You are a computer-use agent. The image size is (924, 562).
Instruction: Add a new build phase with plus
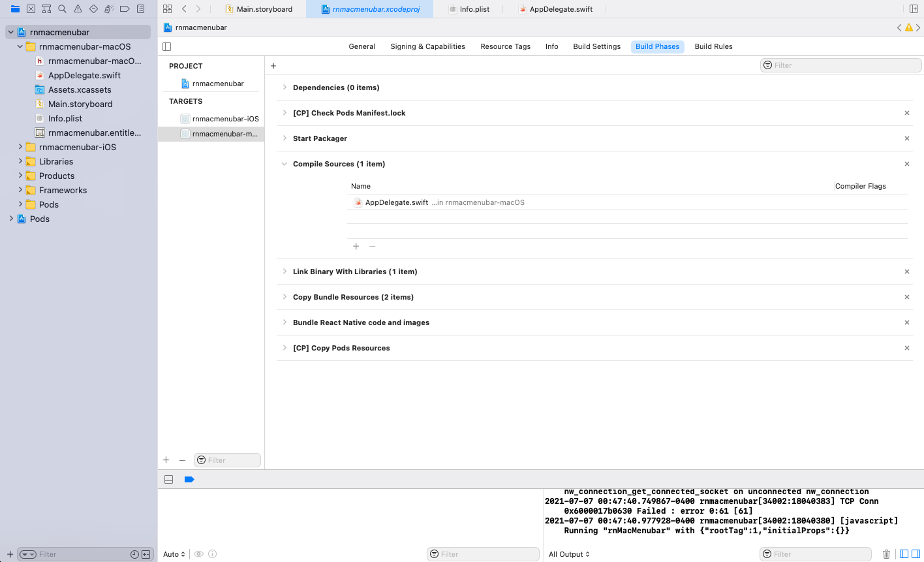click(x=273, y=66)
